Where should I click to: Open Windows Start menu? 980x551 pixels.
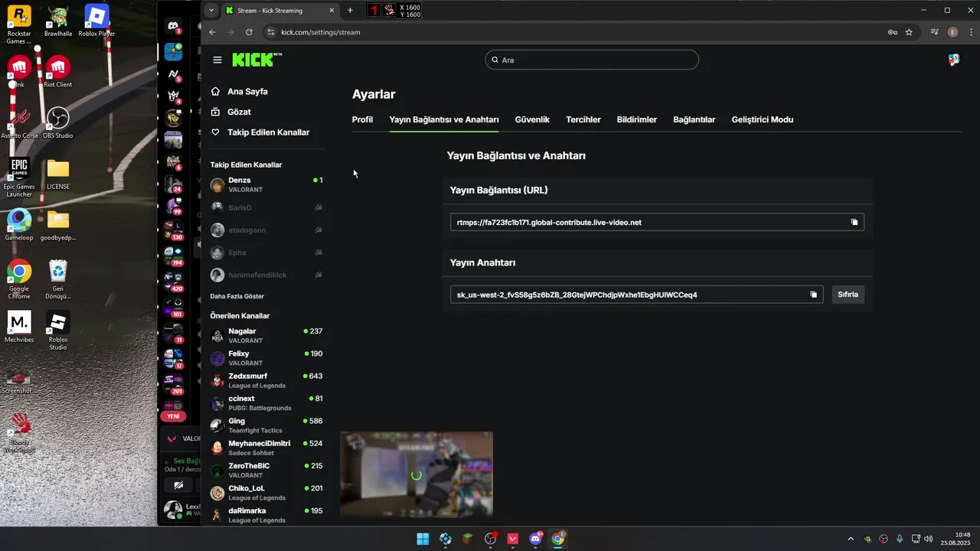click(423, 539)
